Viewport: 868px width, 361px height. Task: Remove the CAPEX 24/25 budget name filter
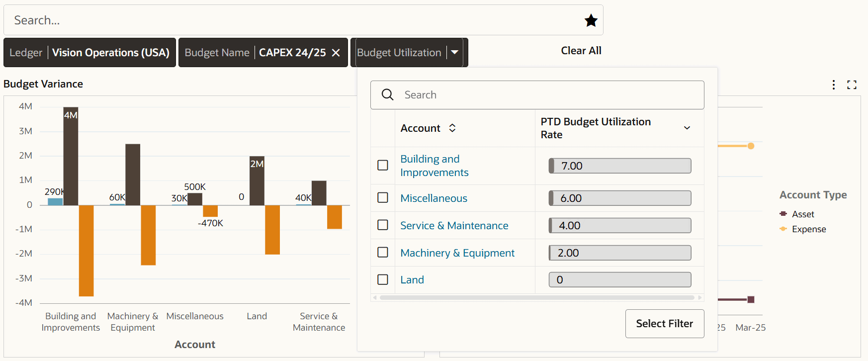point(336,53)
